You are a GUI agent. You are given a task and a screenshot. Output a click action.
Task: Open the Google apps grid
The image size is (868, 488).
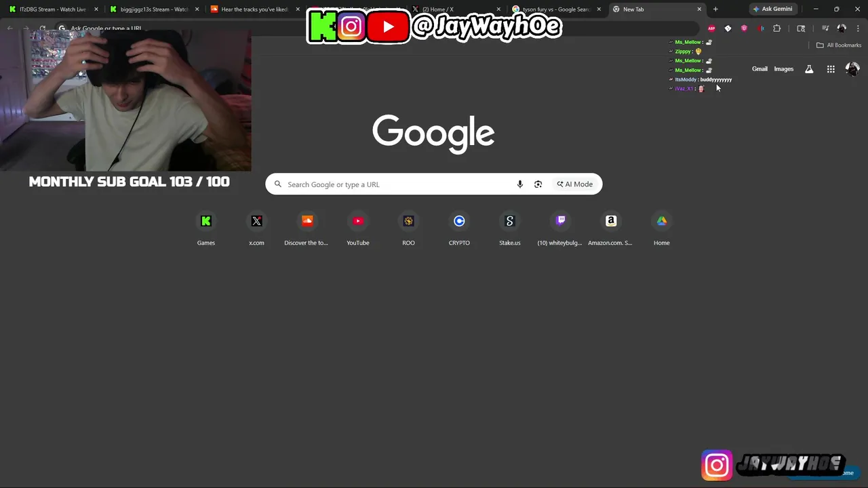(x=831, y=69)
